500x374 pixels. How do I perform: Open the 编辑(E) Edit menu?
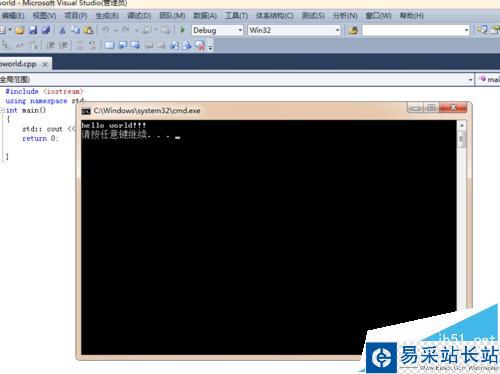tap(13, 16)
